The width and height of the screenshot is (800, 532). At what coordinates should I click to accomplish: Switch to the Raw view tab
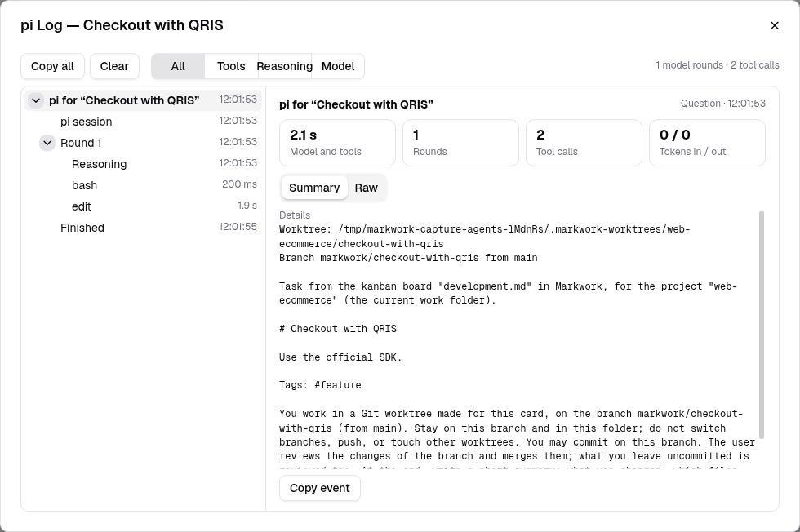click(367, 188)
